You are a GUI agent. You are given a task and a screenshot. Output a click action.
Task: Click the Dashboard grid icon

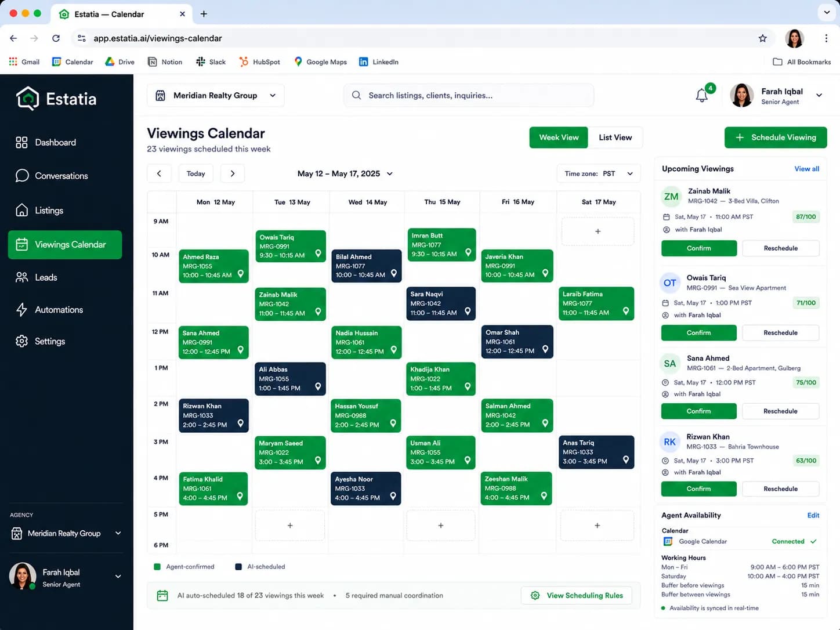[x=21, y=143]
